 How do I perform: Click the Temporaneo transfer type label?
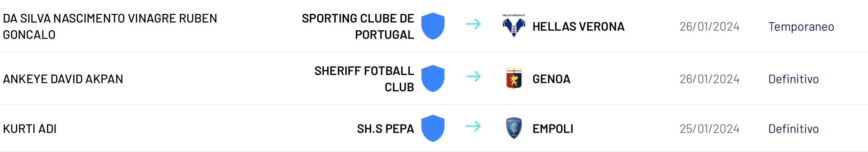click(x=801, y=27)
